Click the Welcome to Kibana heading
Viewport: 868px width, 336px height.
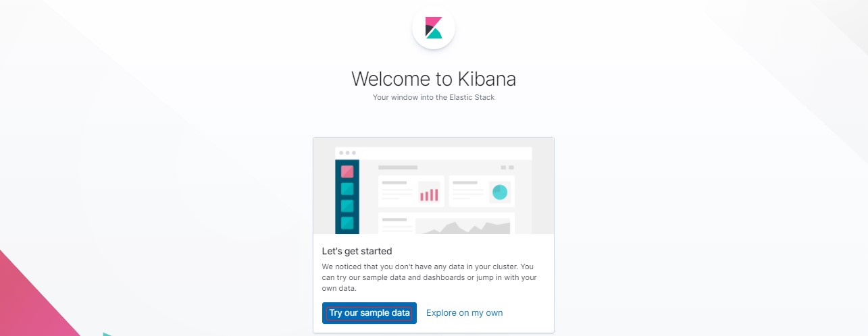pyautogui.click(x=433, y=79)
